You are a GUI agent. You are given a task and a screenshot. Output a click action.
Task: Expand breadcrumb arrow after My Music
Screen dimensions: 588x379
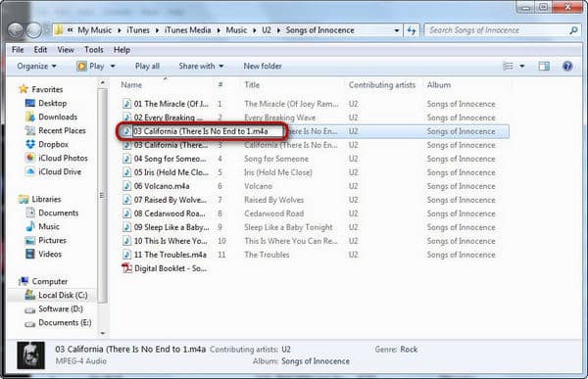pos(120,30)
